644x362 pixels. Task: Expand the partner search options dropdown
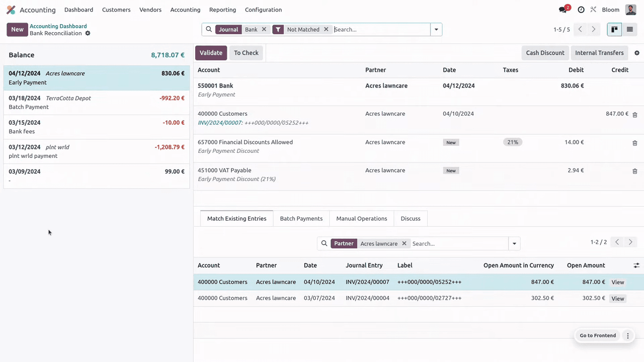[x=514, y=244]
